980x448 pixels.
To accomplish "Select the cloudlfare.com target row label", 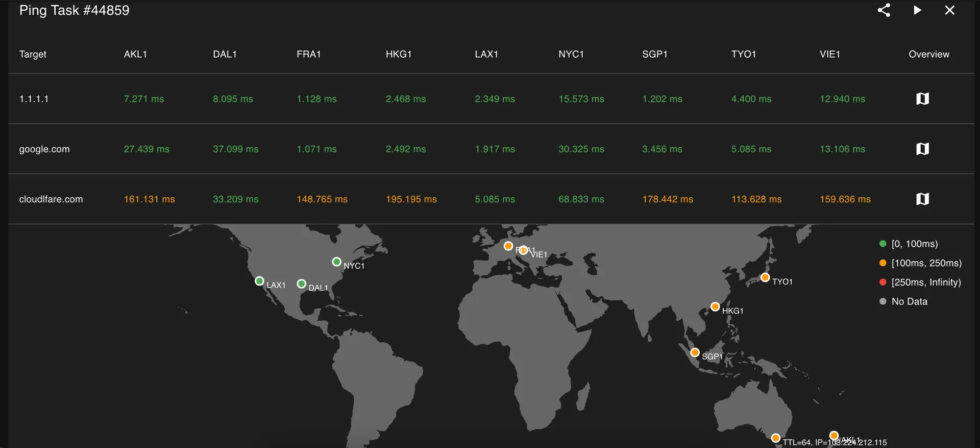I will [51, 199].
